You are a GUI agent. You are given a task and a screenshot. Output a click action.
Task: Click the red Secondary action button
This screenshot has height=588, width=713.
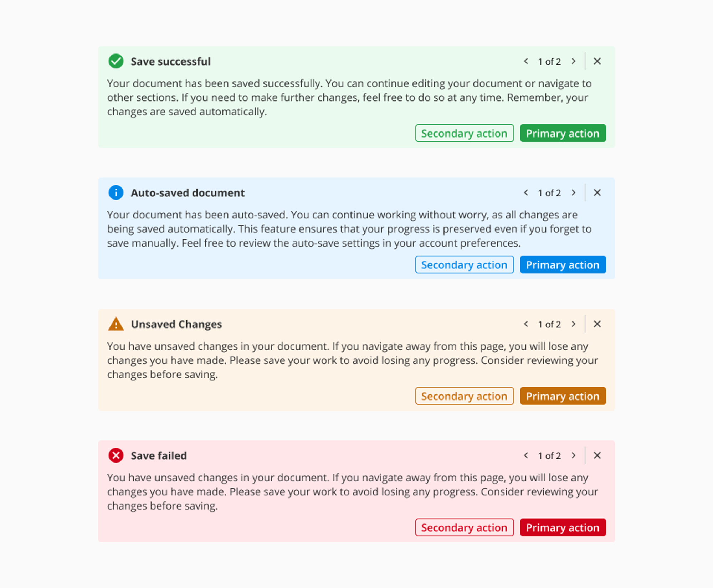click(x=465, y=527)
